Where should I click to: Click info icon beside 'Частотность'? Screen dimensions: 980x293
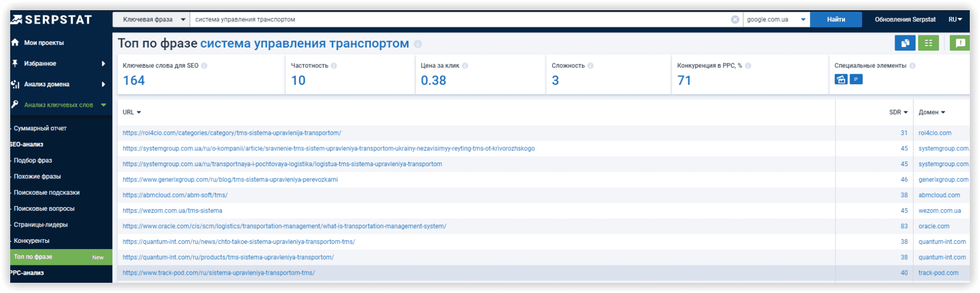[334, 65]
